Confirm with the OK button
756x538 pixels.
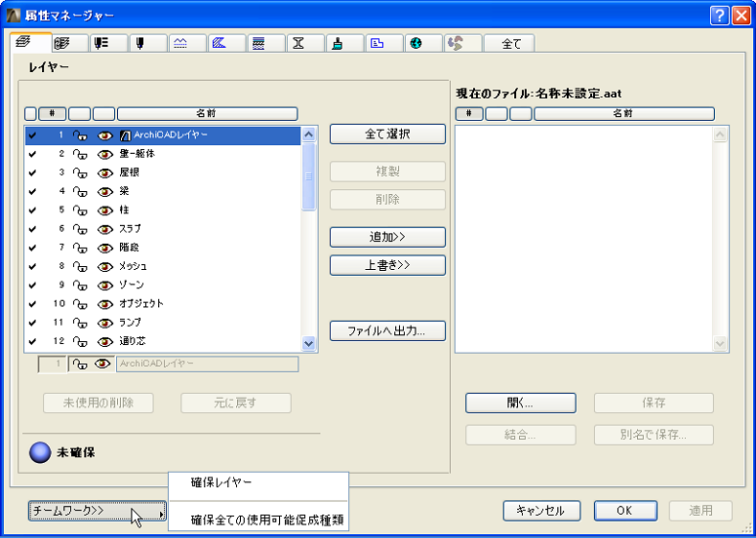click(x=625, y=511)
